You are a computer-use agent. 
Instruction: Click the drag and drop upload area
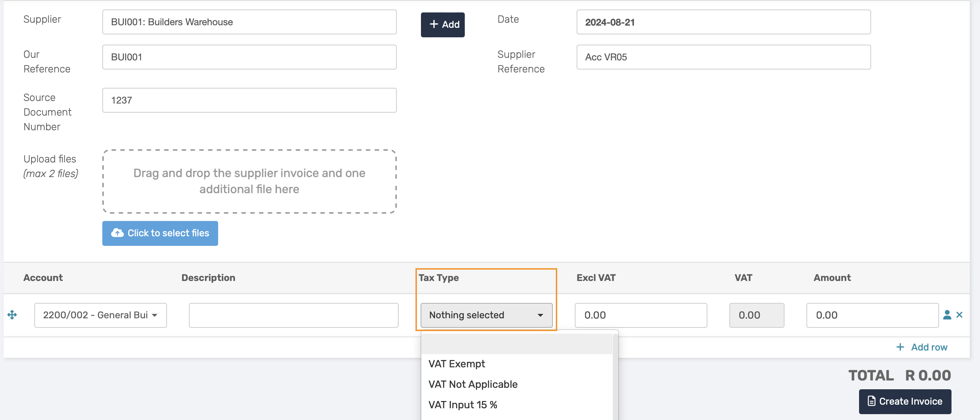[249, 181]
